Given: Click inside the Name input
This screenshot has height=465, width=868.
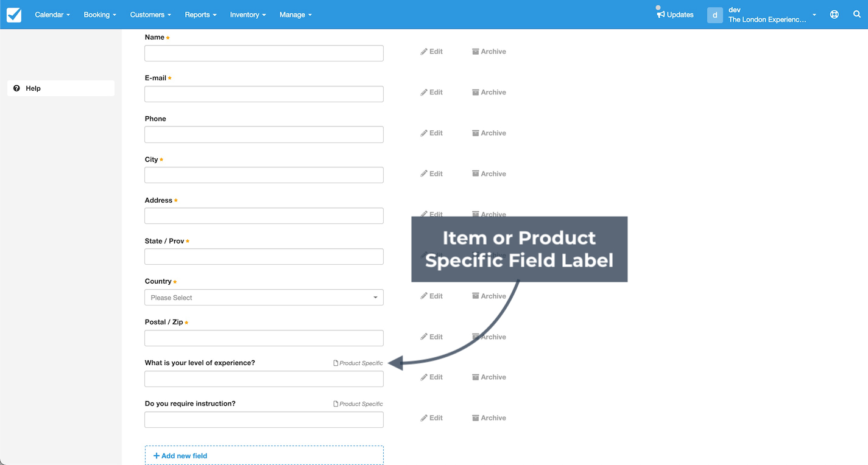Looking at the screenshot, I should tap(264, 53).
